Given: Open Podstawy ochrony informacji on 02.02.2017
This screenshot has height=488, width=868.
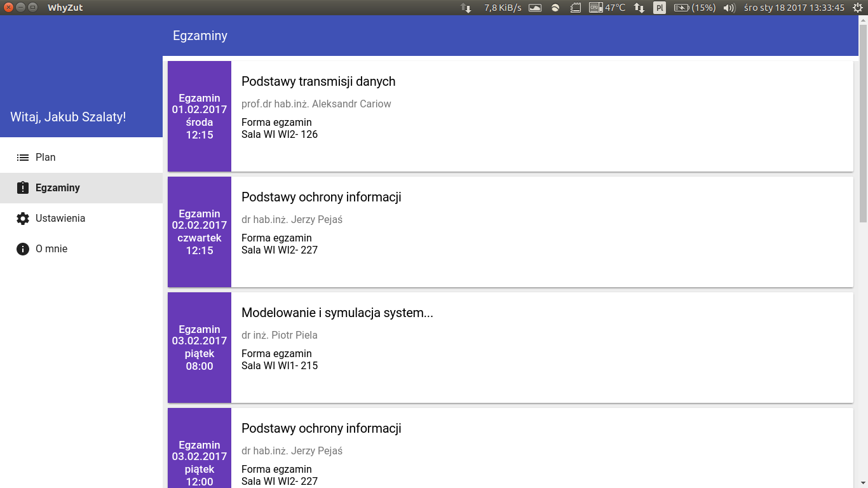Looking at the screenshot, I should pyautogui.click(x=322, y=197).
